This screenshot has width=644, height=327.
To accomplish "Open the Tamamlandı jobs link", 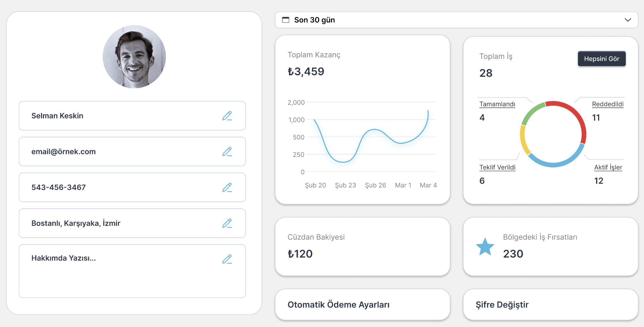I will click(x=497, y=104).
